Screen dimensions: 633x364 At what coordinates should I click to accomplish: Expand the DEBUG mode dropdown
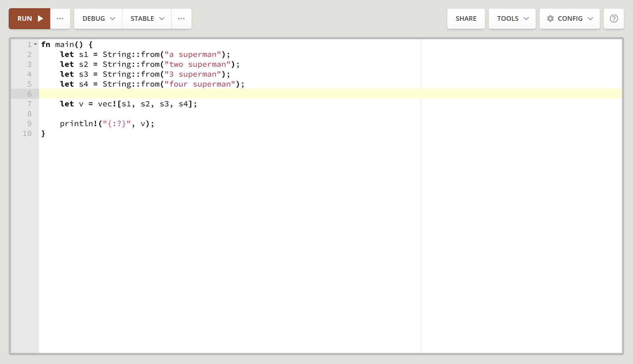[x=98, y=19]
